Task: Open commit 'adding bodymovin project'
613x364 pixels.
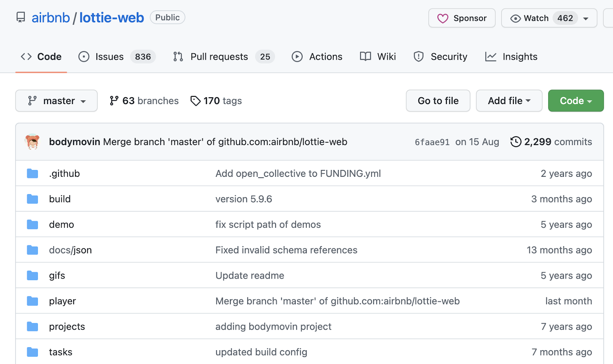Action: tap(273, 326)
